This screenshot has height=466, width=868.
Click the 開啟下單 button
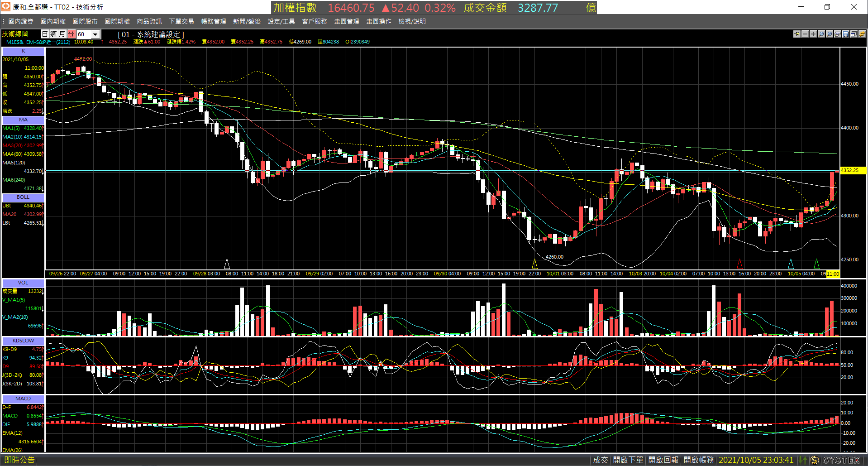click(628, 460)
